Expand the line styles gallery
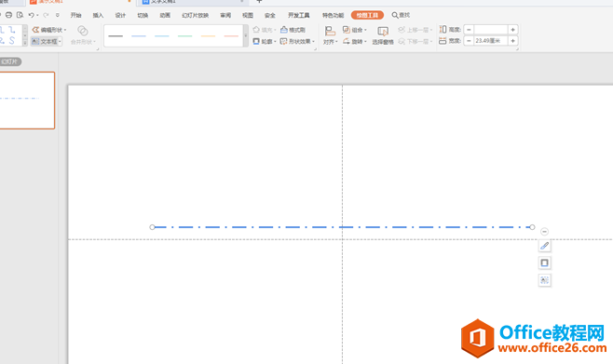The width and height of the screenshot is (613, 364). (x=246, y=36)
